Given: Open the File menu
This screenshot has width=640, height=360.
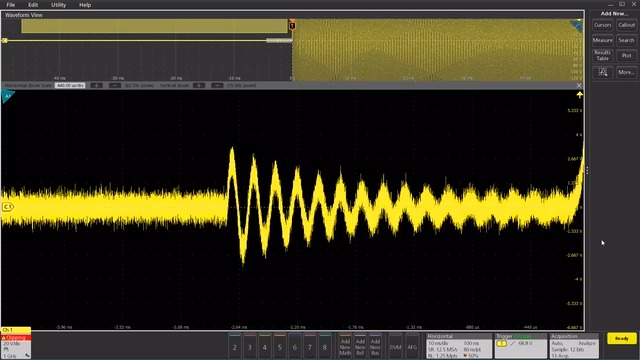Looking at the screenshot, I should [11, 5].
